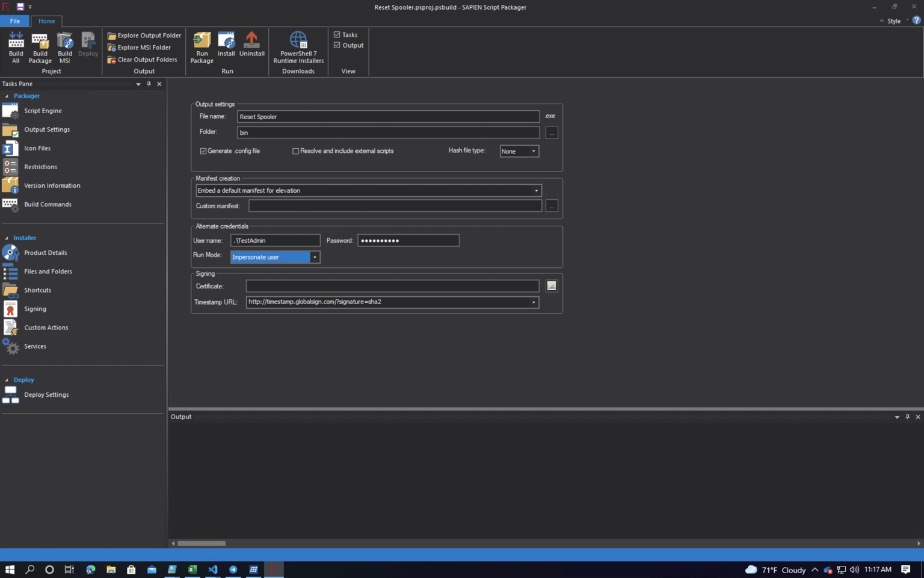
Task: Open the Custom Actions task
Action: (46, 328)
